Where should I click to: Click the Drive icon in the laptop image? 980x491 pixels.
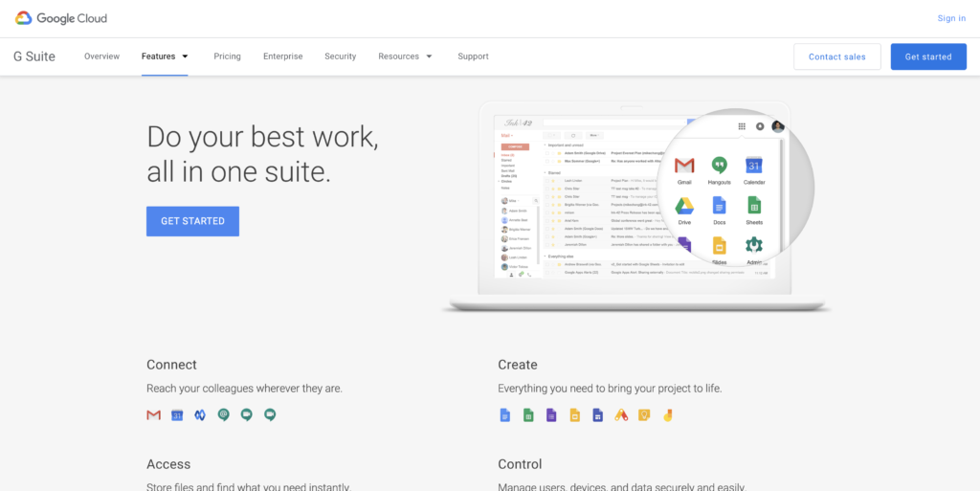684,206
